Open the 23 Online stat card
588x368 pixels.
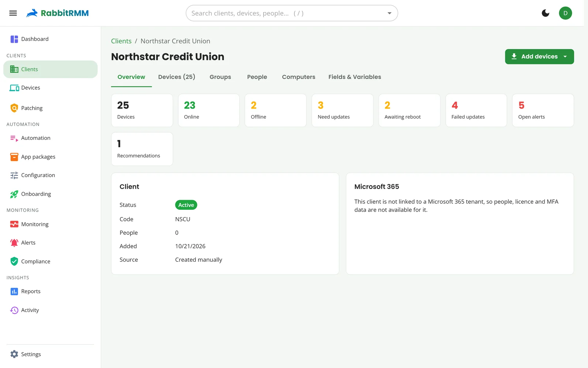[209, 110]
